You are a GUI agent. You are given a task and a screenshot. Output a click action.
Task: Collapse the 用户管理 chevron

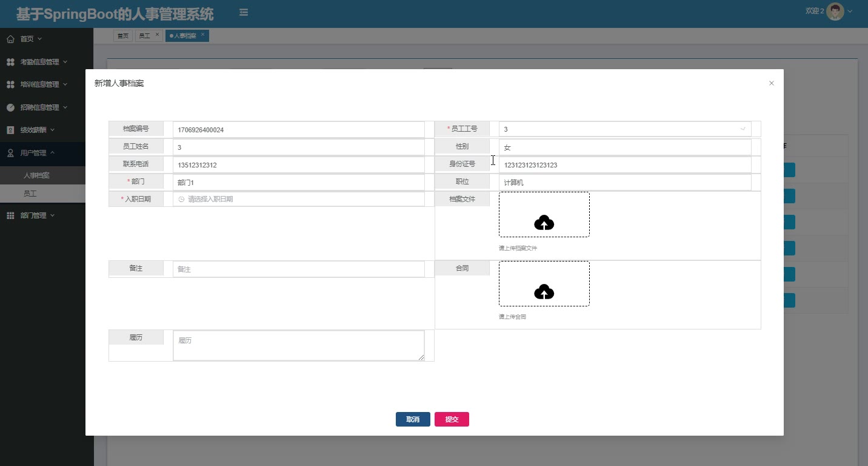click(x=52, y=153)
